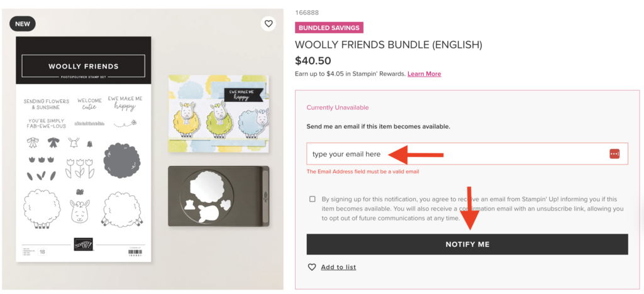Open the Learn More rewards link

[424, 74]
